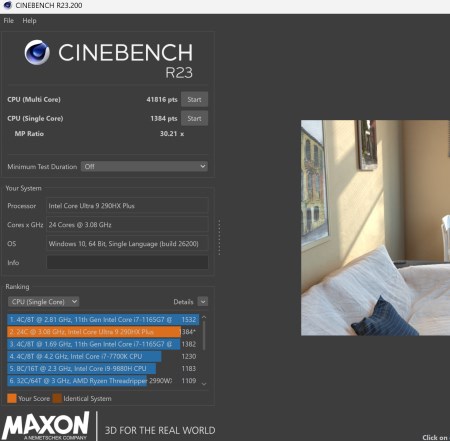The image size is (450, 441).
Task: Click the Cinebench logo sphere icon
Action: [x=37, y=52]
